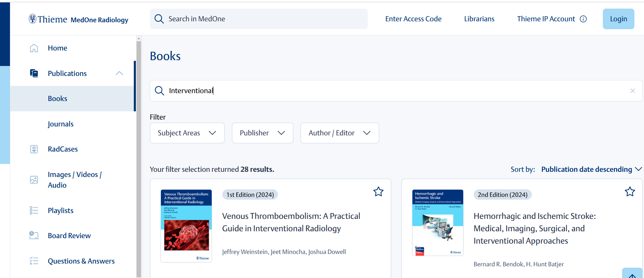The height and width of the screenshot is (278, 644).
Task: Click the magnifier icon in Books search
Action: point(159,91)
